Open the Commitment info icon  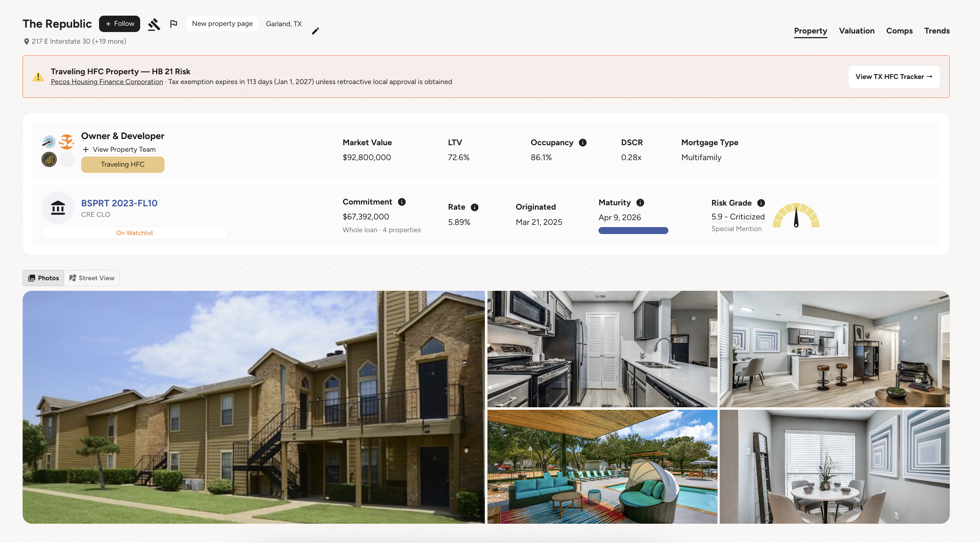pyautogui.click(x=402, y=202)
